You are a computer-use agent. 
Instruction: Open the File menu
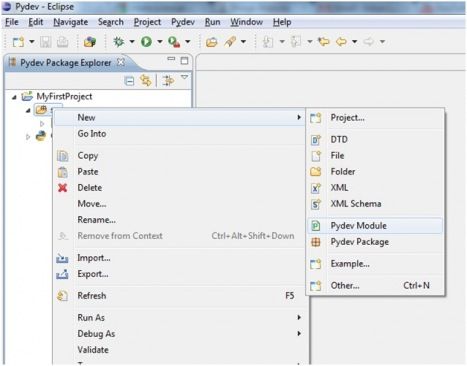pyautogui.click(x=12, y=22)
